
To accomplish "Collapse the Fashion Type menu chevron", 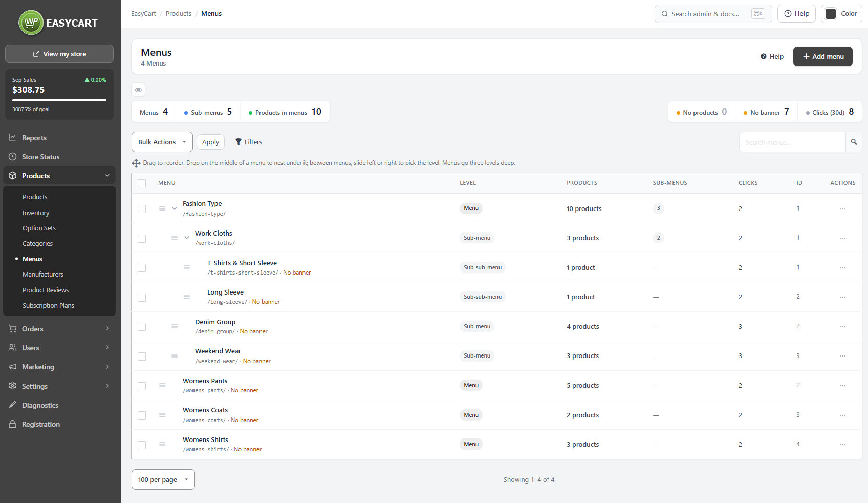I will [x=175, y=208].
